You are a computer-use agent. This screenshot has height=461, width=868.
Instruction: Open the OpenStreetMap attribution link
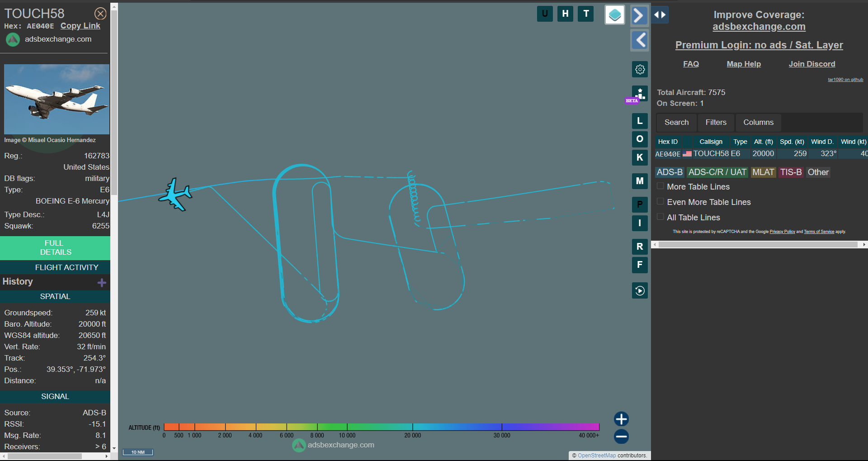(x=597, y=456)
